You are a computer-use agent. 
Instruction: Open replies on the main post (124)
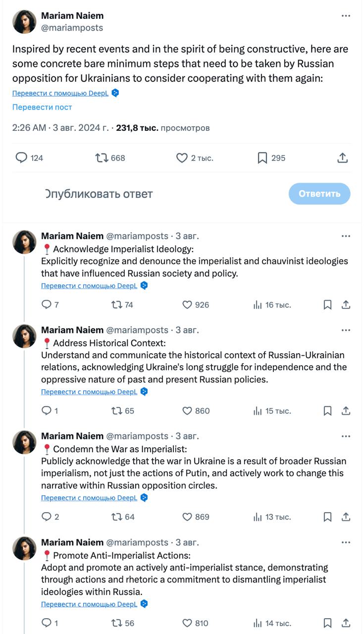point(21,158)
